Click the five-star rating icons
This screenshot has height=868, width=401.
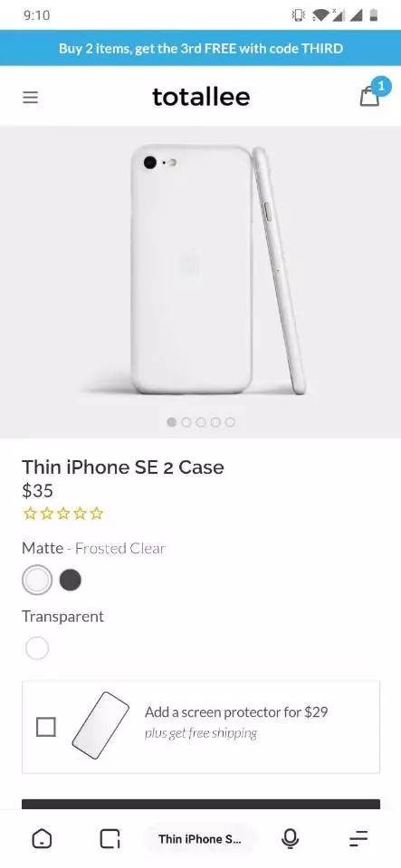point(63,514)
